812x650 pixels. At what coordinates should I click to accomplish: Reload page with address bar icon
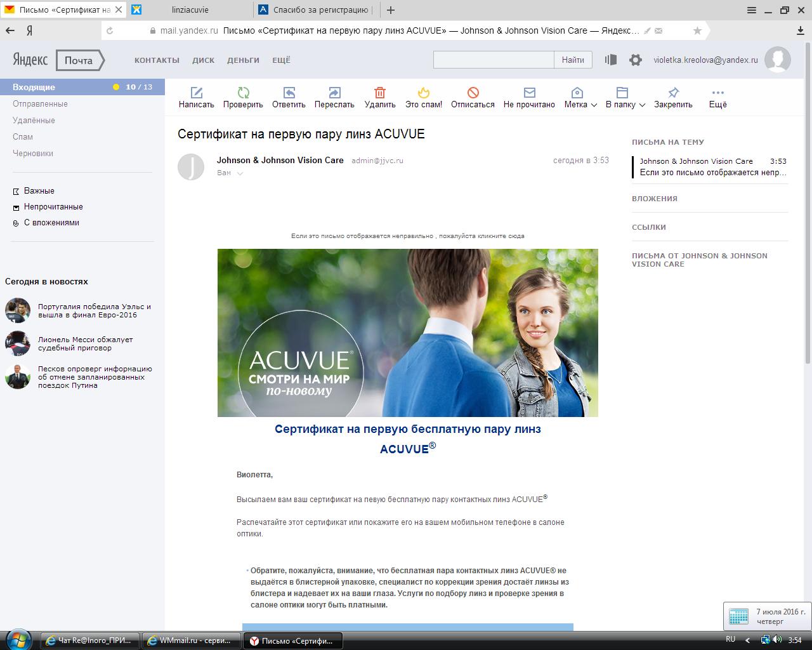coord(110,30)
